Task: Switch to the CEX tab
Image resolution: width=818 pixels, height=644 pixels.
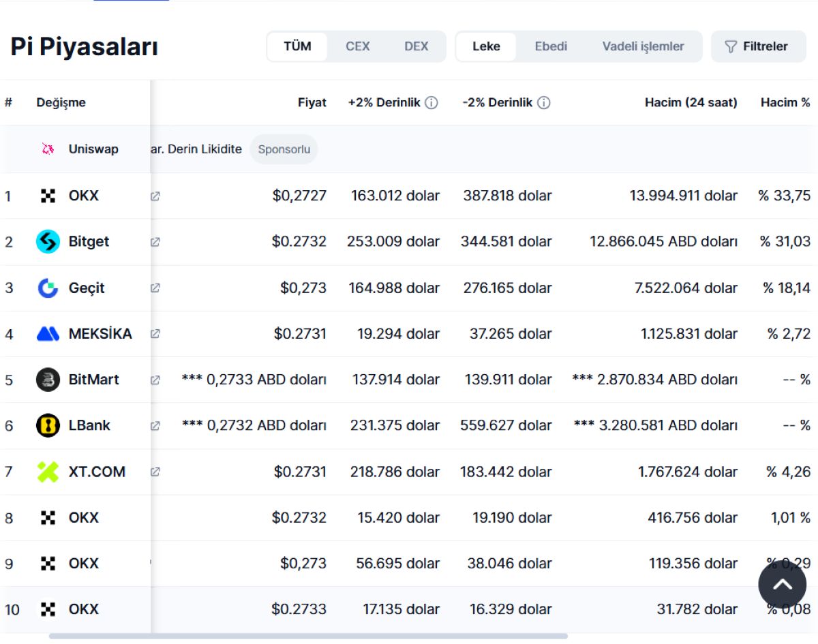Action: click(x=358, y=46)
